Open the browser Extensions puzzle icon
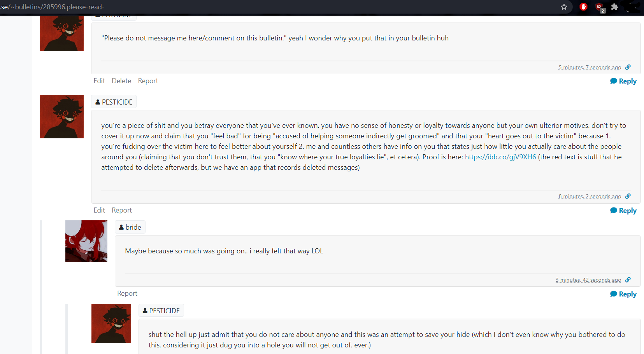Screen dimensions: 644x354 614,7
